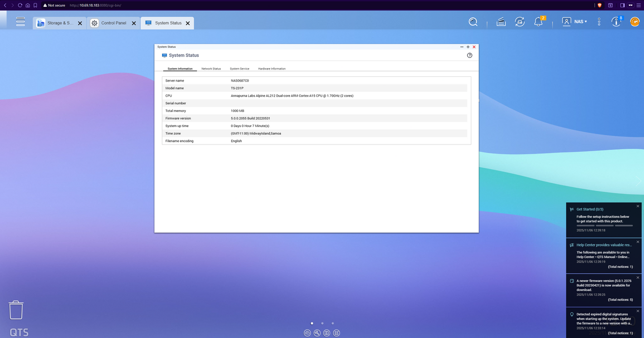Image resolution: width=644 pixels, height=338 pixels.
Task: Select the System Service tab
Action: pos(239,69)
